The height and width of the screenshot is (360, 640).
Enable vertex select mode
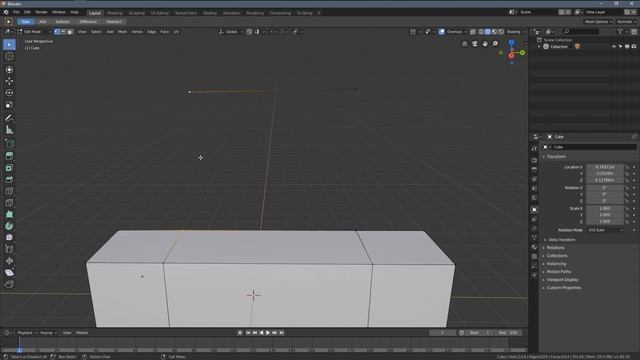click(57, 32)
